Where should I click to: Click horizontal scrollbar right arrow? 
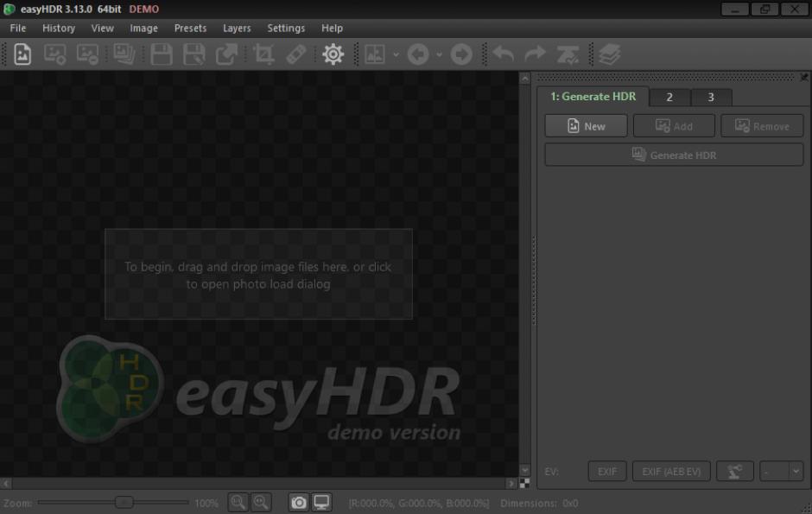coord(511,484)
